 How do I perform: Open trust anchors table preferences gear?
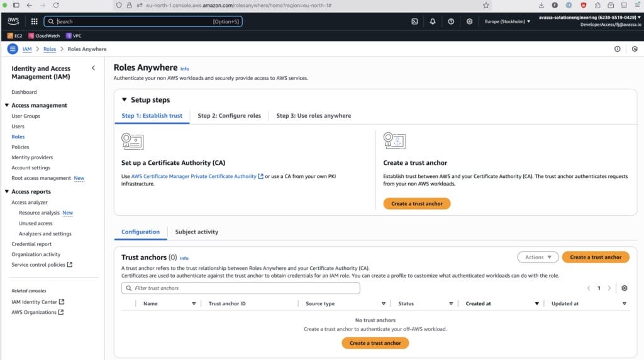click(x=624, y=288)
